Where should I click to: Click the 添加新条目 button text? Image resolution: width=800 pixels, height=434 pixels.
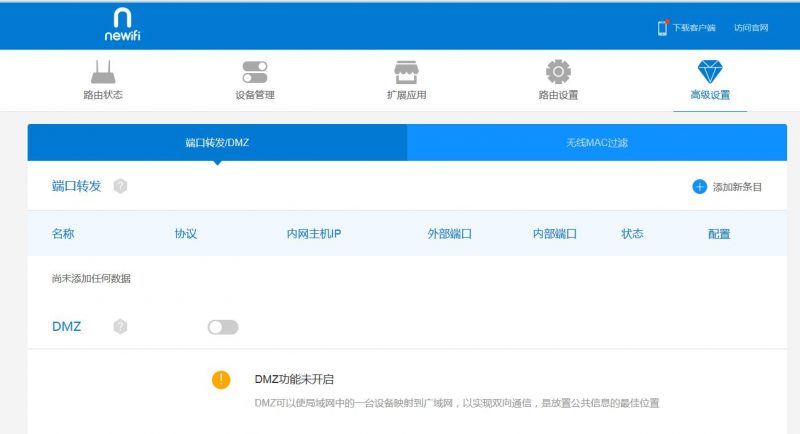coord(737,187)
